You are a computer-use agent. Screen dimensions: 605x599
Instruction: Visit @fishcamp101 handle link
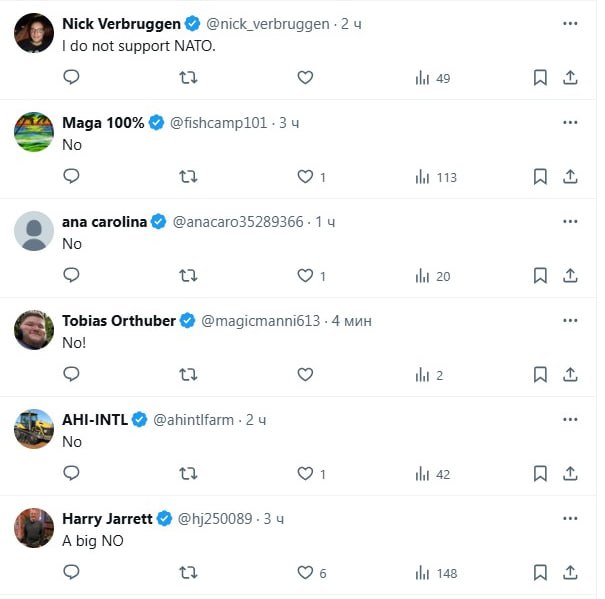pyautogui.click(x=218, y=123)
